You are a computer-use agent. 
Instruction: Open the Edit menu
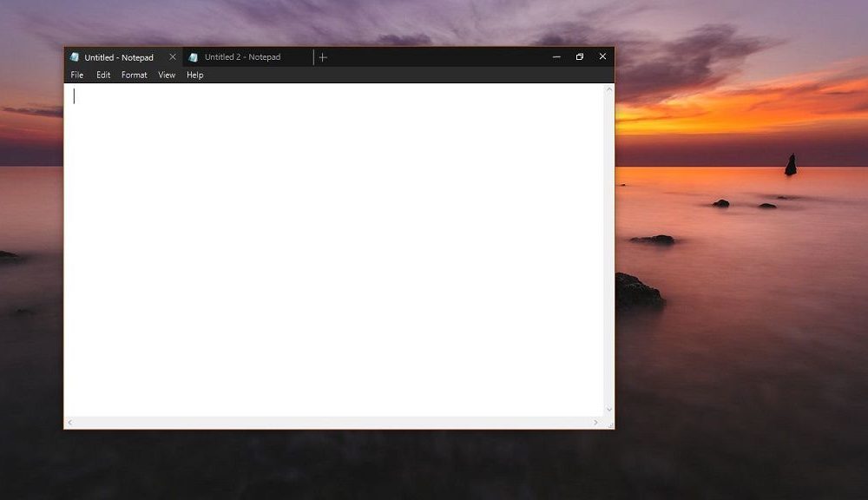click(x=103, y=76)
